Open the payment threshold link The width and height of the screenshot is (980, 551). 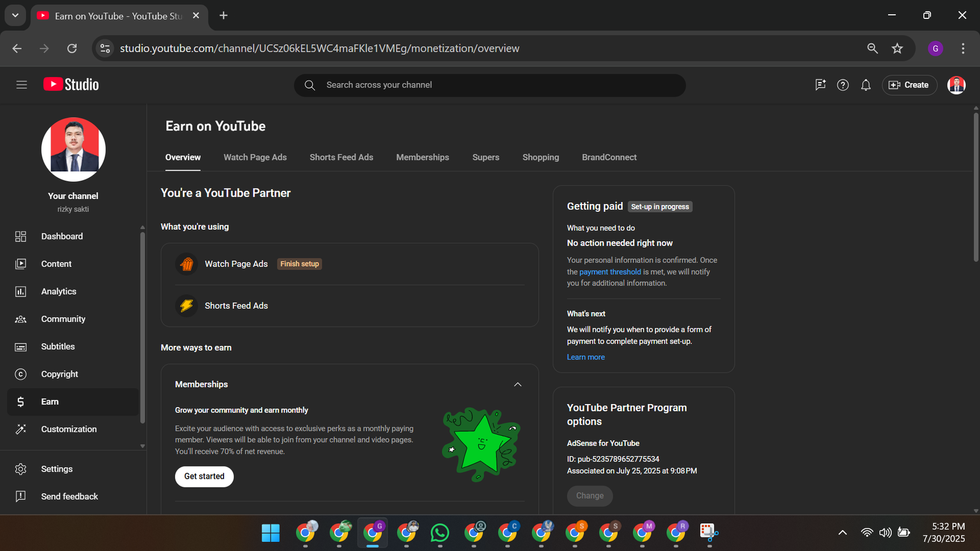pyautogui.click(x=610, y=272)
